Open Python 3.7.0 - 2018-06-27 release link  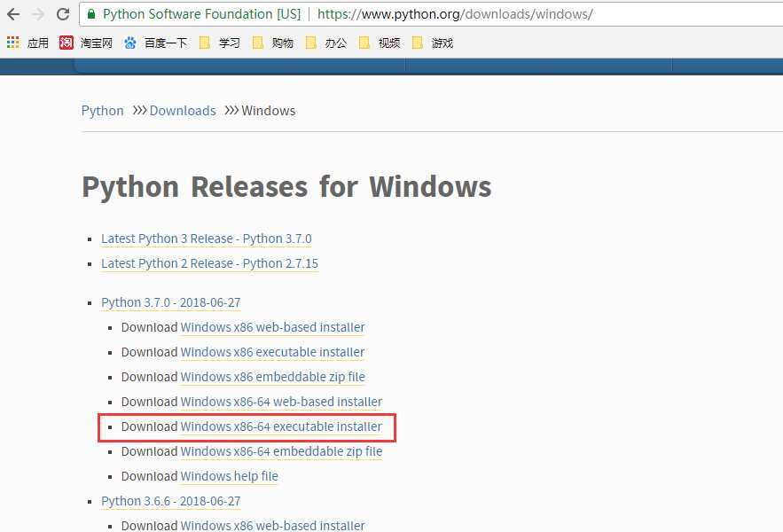click(171, 302)
